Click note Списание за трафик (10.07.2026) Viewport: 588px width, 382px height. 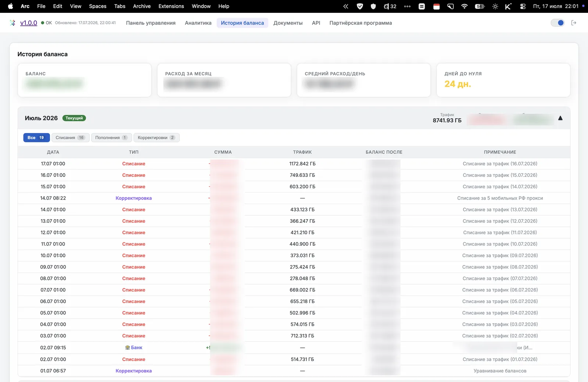[x=500, y=244]
